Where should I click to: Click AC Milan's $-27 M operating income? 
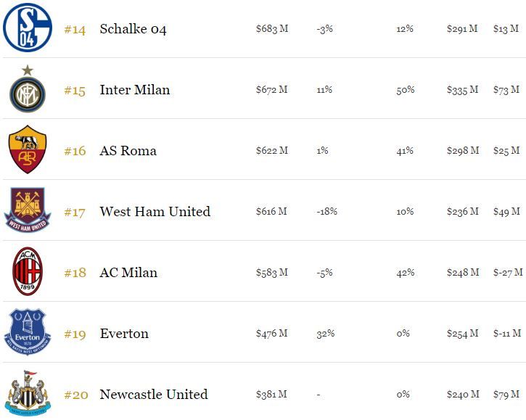[507, 273]
